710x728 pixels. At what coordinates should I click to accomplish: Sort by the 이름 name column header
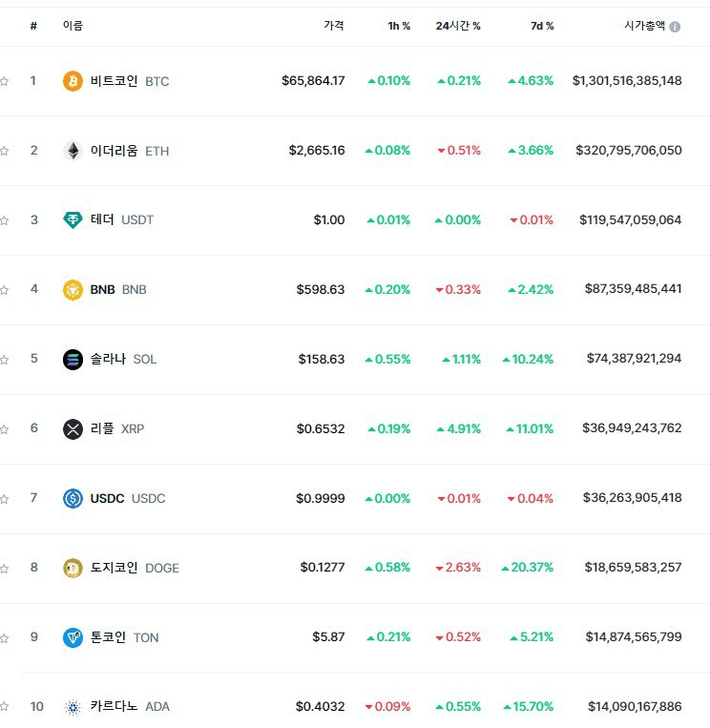click(73, 26)
